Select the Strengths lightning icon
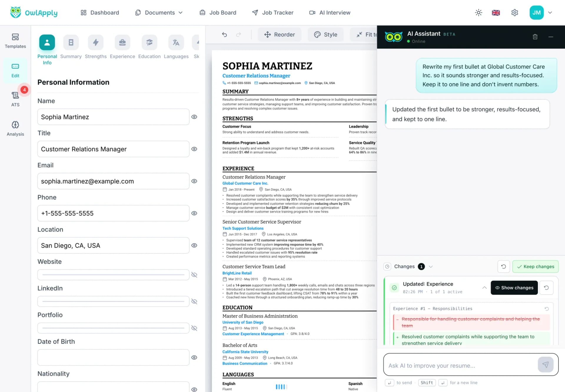 (x=96, y=43)
